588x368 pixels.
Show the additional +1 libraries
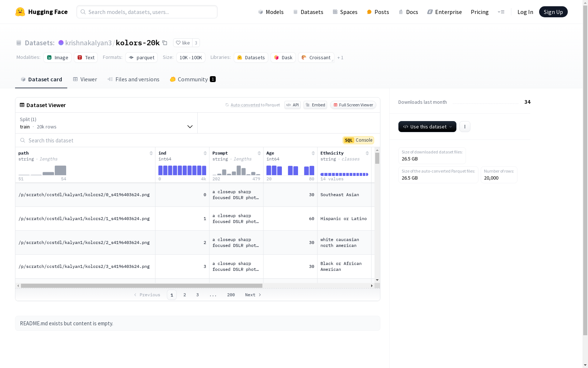[x=340, y=57]
